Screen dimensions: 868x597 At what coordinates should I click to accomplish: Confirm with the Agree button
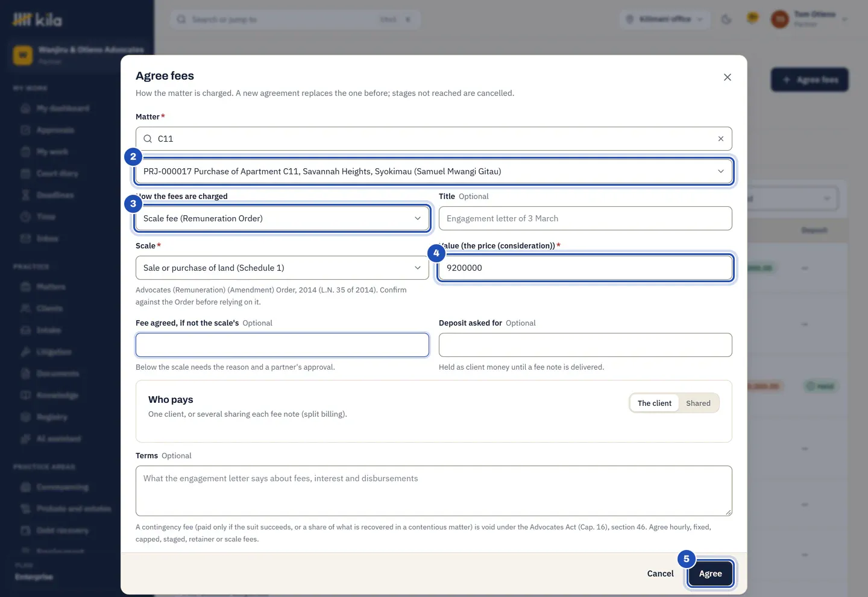[710, 573]
